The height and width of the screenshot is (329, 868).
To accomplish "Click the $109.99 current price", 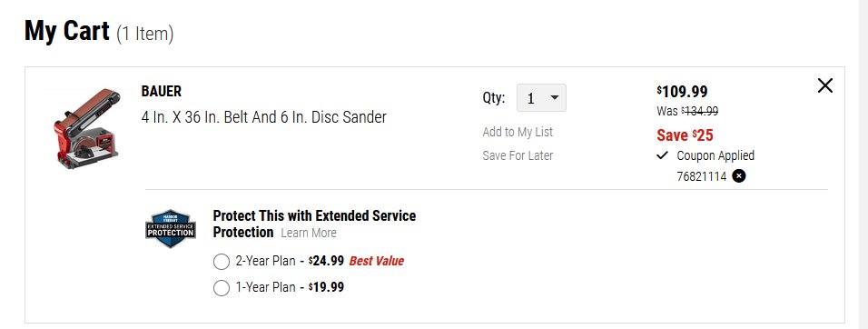I will tap(682, 92).
